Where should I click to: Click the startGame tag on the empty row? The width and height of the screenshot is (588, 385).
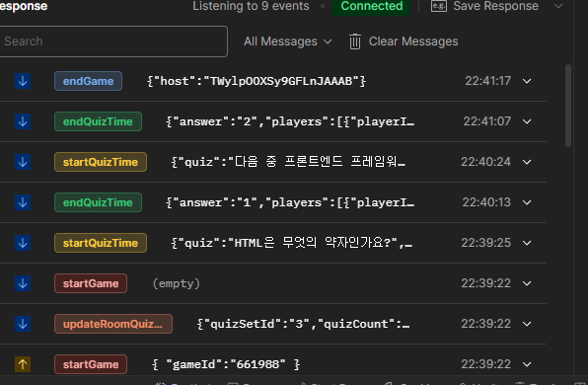(x=91, y=283)
